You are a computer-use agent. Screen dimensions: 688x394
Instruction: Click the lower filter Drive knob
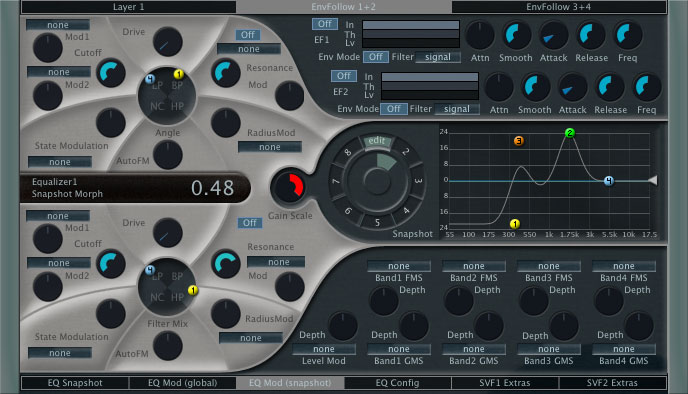pyautogui.click(x=168, y=233)
